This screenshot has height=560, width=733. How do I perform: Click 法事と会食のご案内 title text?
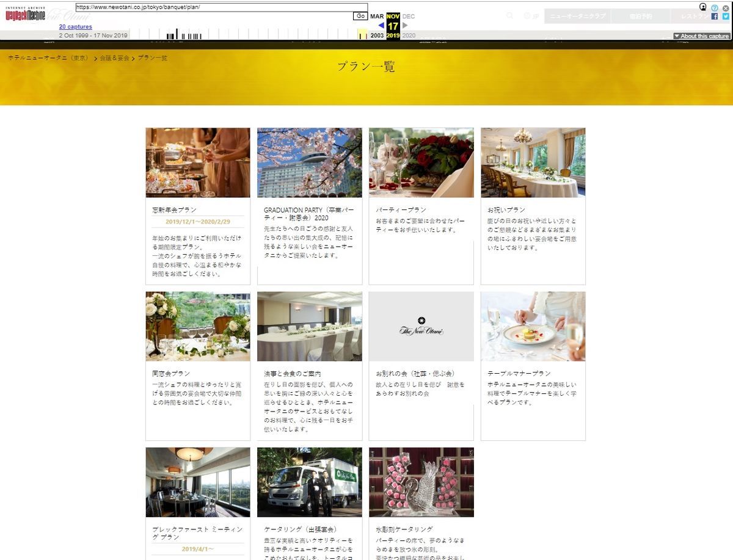click(x=293, y=373)
